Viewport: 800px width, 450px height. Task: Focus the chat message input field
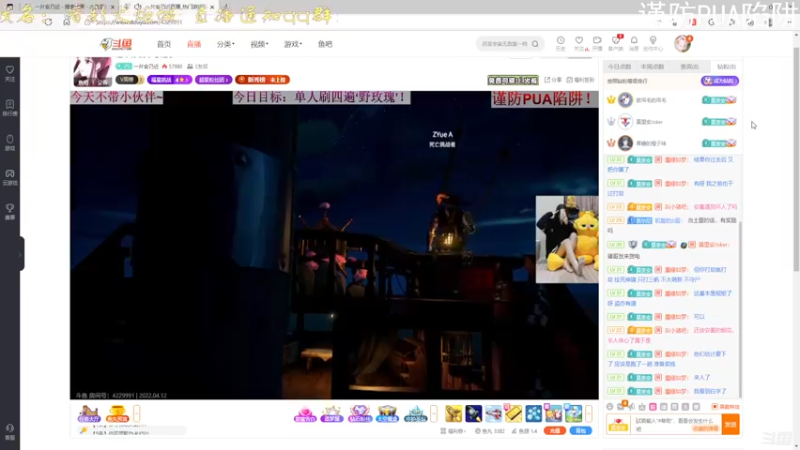coord(677,424)
